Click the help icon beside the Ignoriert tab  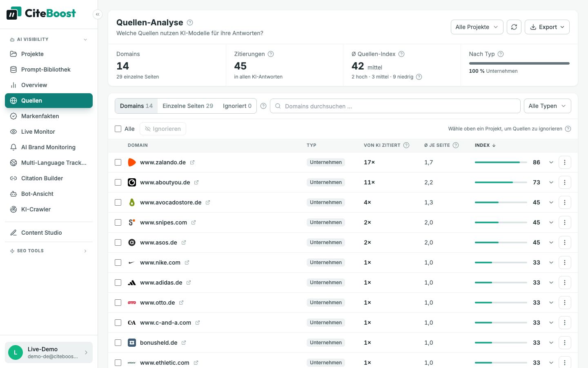263,106
